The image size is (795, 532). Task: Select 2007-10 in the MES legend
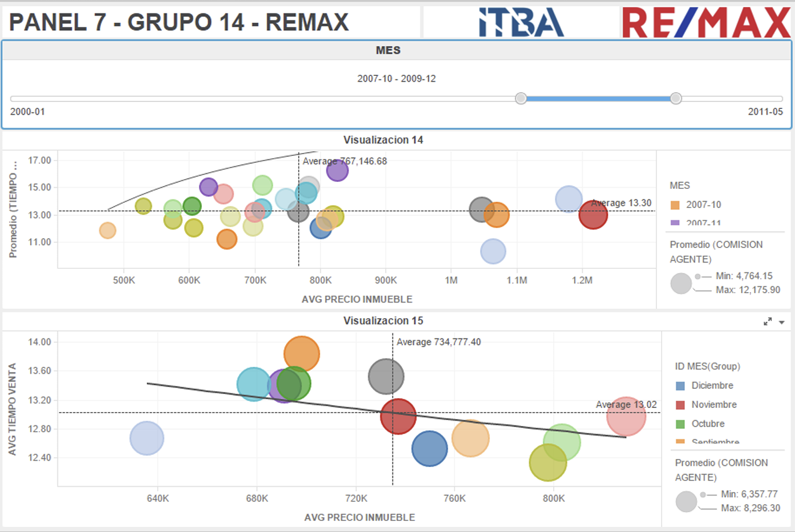pos(703,205)
